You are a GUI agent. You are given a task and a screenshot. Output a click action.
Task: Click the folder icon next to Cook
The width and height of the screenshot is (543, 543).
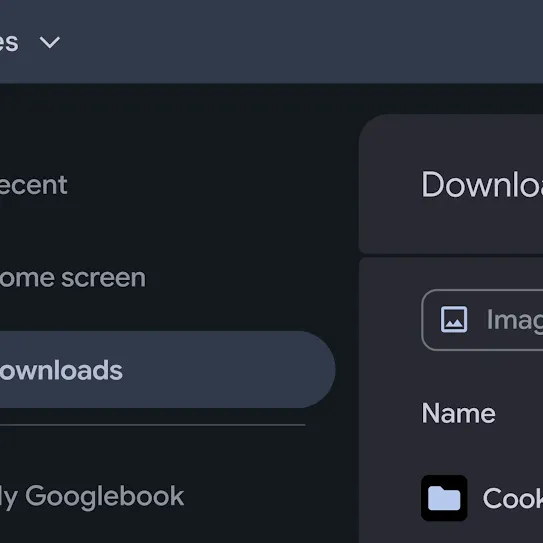(x=444, y=498)
